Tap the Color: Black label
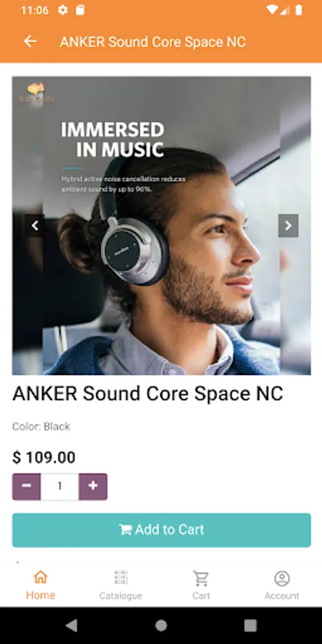The height and width of the screenshot is (644, 322). (x=41, y=426)
